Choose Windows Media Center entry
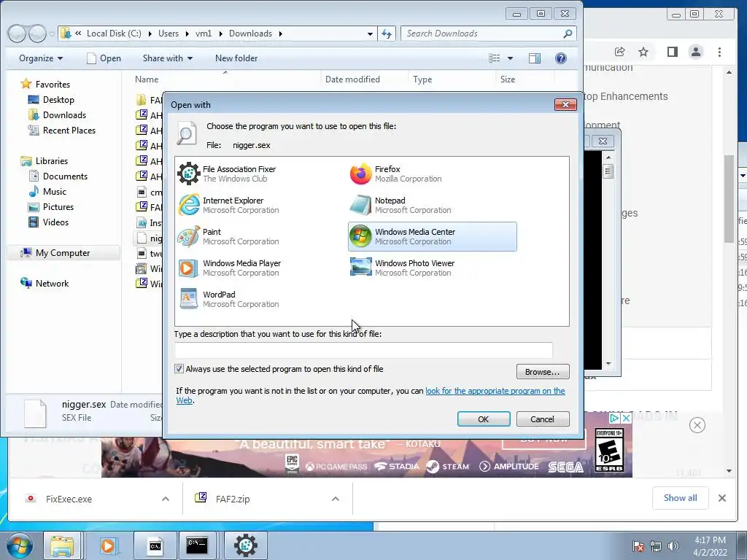The image size is (747, 560). [x=432, y=237]
